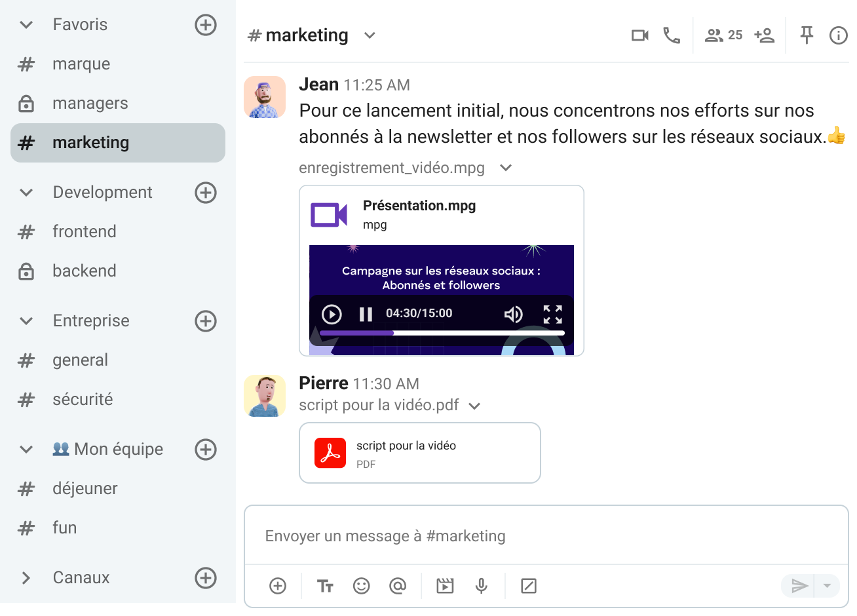Record a voice message with the microphone icon

point(481,586)
